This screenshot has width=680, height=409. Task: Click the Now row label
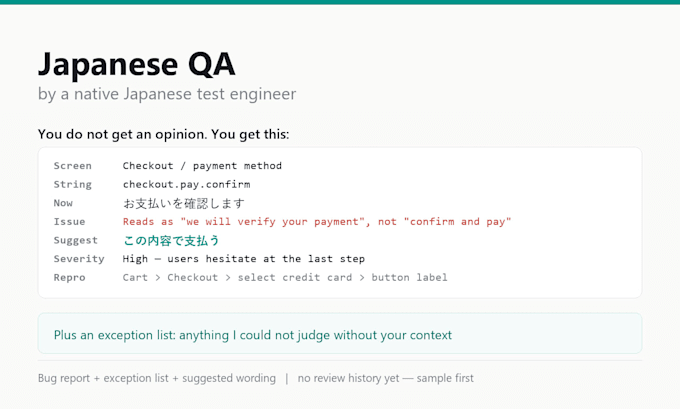pyautogui.click(x=63, y=203)
